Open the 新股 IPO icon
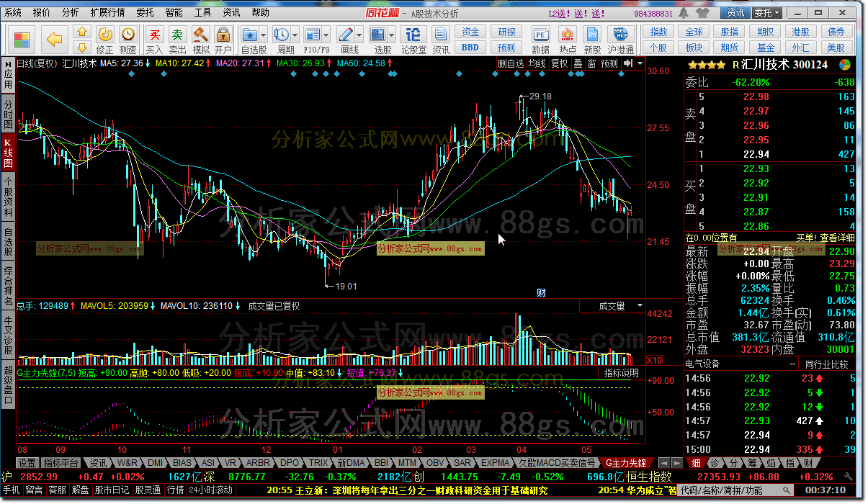 (x=592, y=40)
